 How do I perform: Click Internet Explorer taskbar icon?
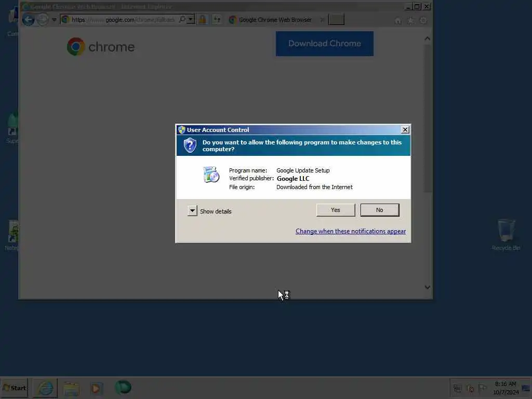click(45, 388)
